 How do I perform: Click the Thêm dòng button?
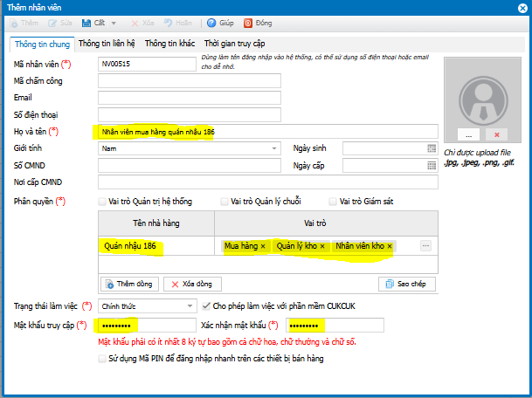click(x=129, y=284)
